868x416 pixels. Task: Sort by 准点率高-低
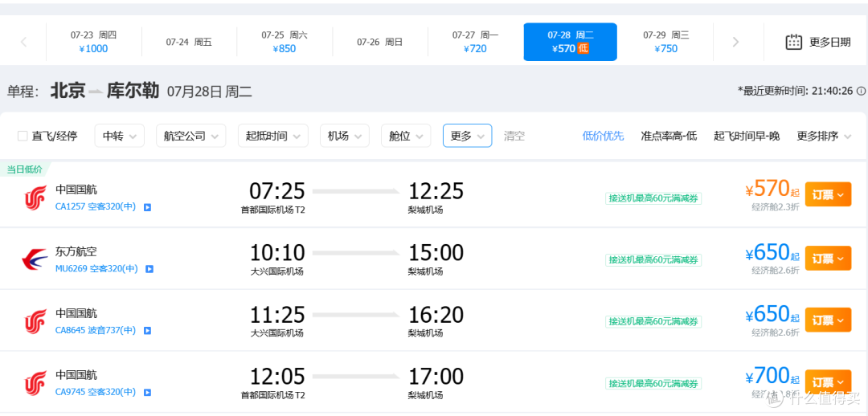669,136
